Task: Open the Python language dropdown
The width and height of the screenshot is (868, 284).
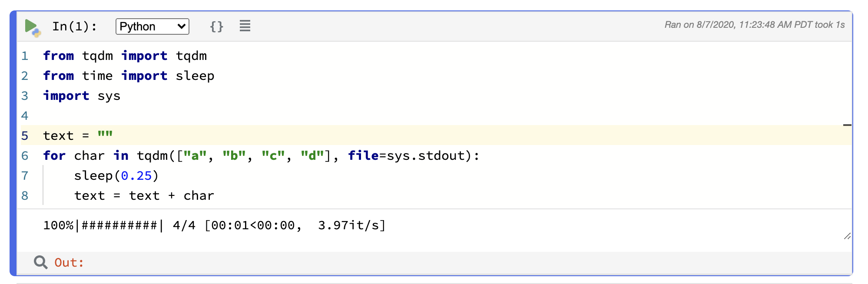Action: [x=152, y=26]
